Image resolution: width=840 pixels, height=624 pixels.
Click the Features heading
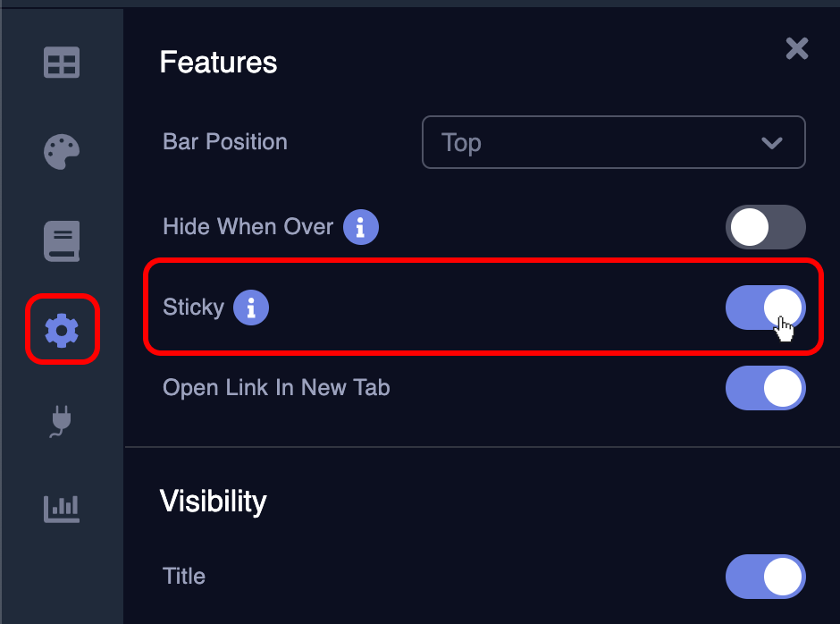click(218, 61)
